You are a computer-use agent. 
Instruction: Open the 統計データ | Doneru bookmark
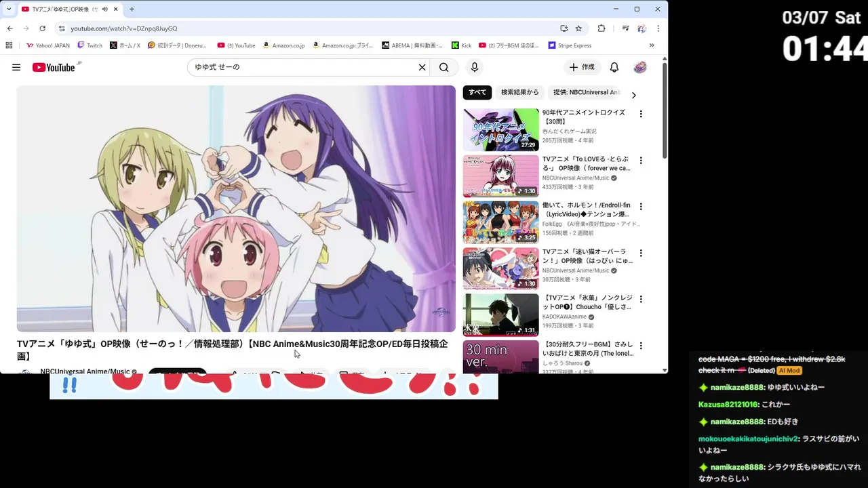click(x=178, y=45)
